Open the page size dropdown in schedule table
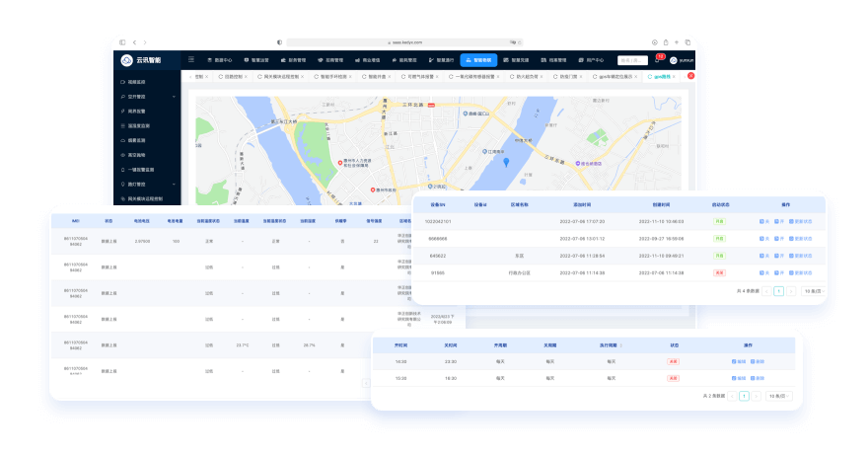The width and height of the screenshot is (868, 455). click(x=779, y=396)
